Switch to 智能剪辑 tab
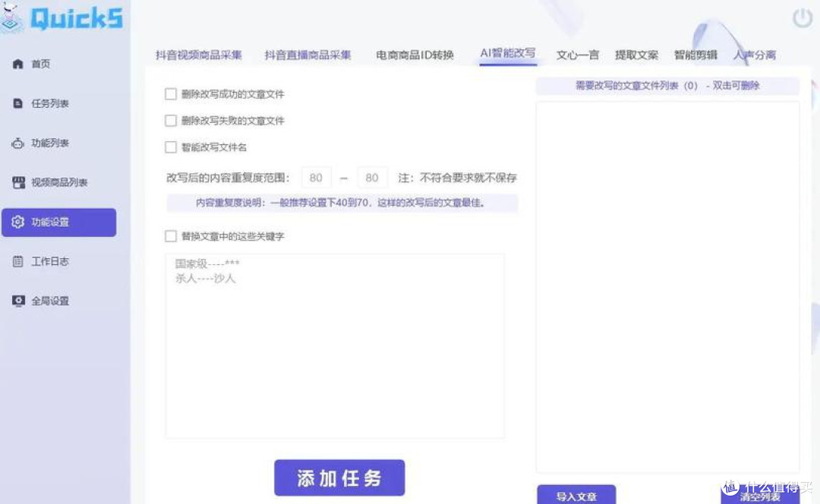 (x=695, y=55)
